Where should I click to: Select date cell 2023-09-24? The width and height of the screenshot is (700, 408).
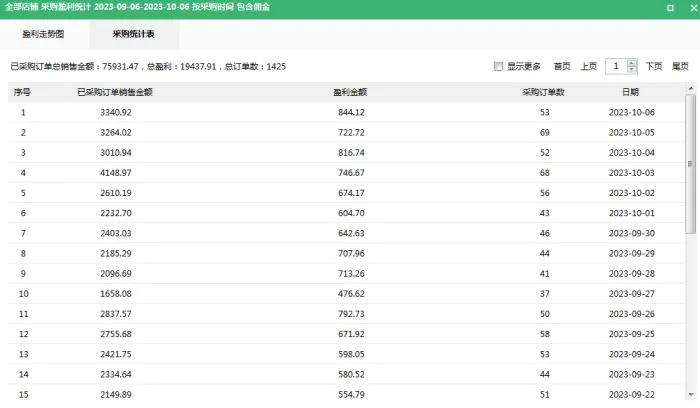pyautogui.click(x=632, y=354)
